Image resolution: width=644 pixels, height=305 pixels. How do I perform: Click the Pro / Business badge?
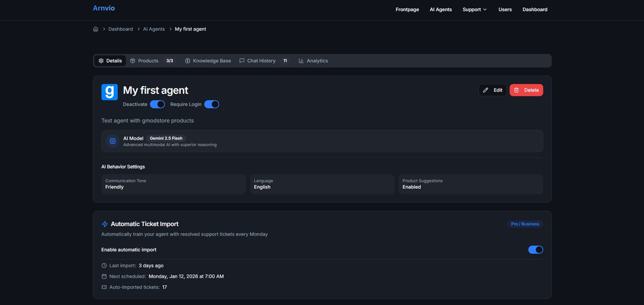pyautogui.click(x=525, y=224)
